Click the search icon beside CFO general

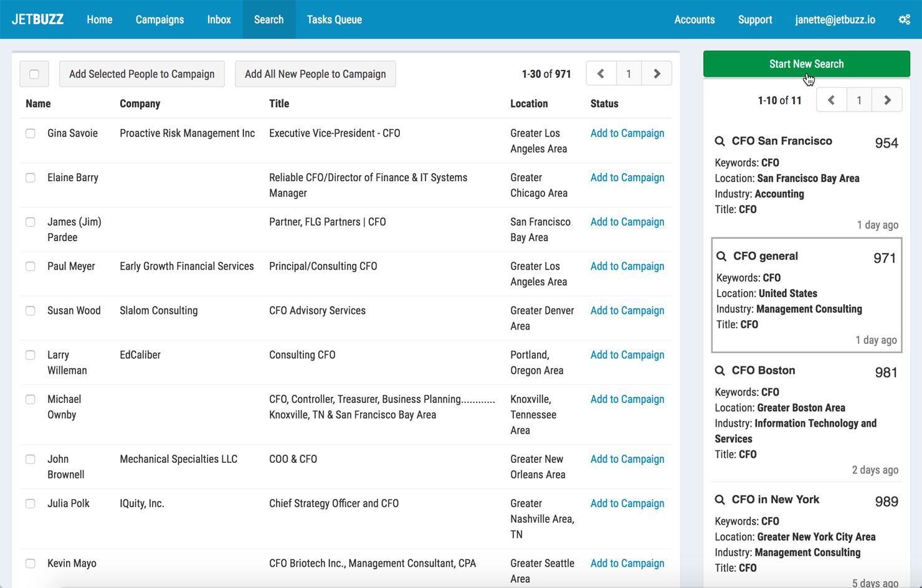pos(721,255)
